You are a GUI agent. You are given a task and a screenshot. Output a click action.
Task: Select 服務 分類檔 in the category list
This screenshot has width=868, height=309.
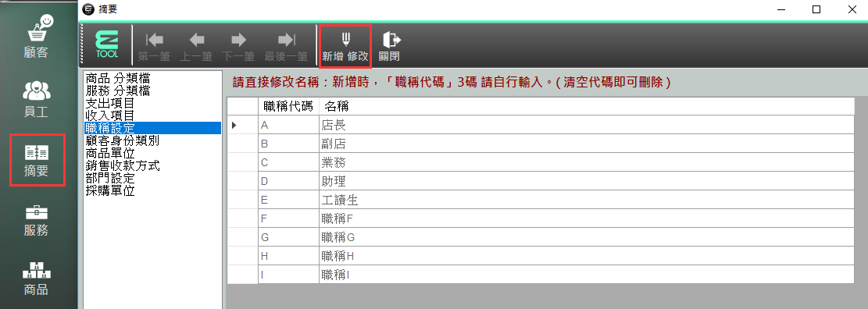[x=117, y=91]
